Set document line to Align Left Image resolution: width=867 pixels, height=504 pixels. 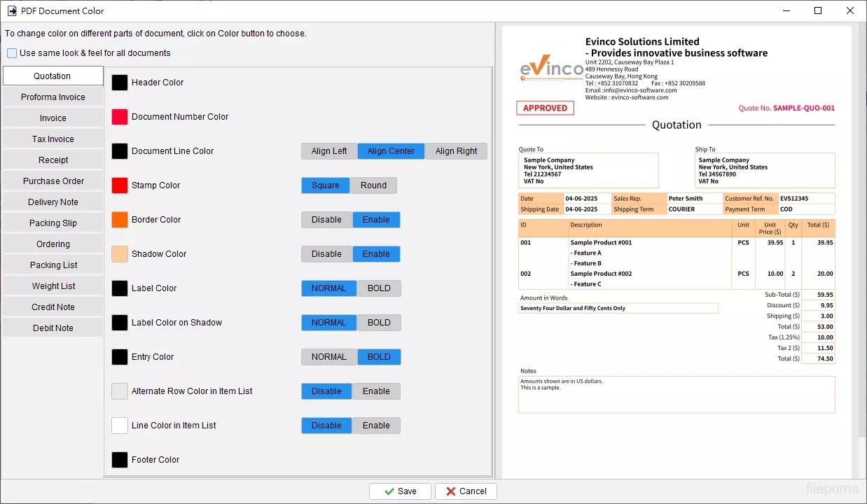coord(329,151)
